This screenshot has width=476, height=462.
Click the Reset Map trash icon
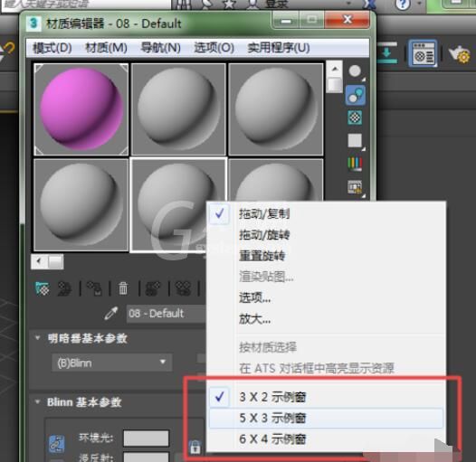coord(123,288)
